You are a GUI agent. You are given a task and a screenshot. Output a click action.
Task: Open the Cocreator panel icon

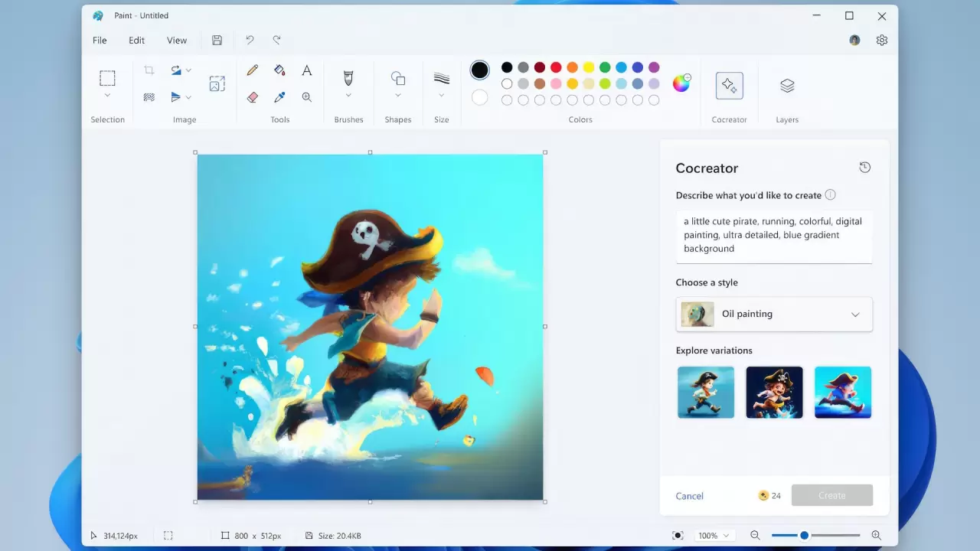tap(729, 86)
